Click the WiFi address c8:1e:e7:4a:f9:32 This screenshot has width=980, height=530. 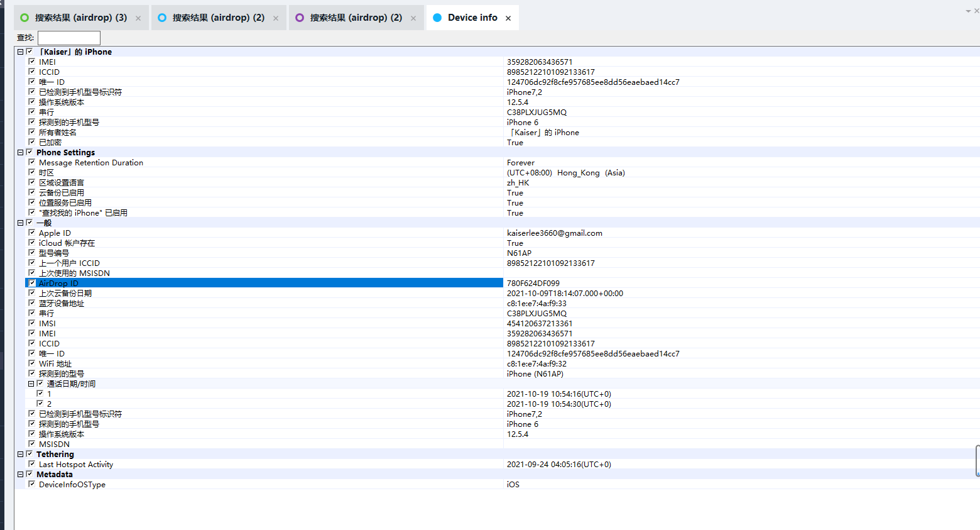536,363
